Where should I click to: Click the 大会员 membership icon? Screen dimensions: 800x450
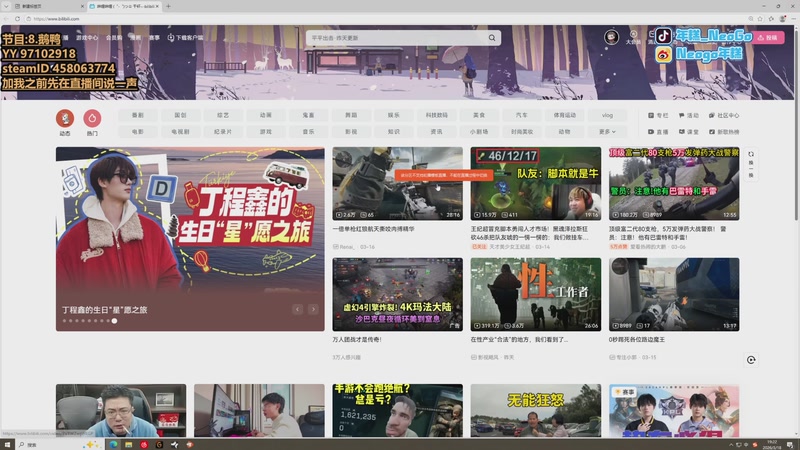(633, 37)
